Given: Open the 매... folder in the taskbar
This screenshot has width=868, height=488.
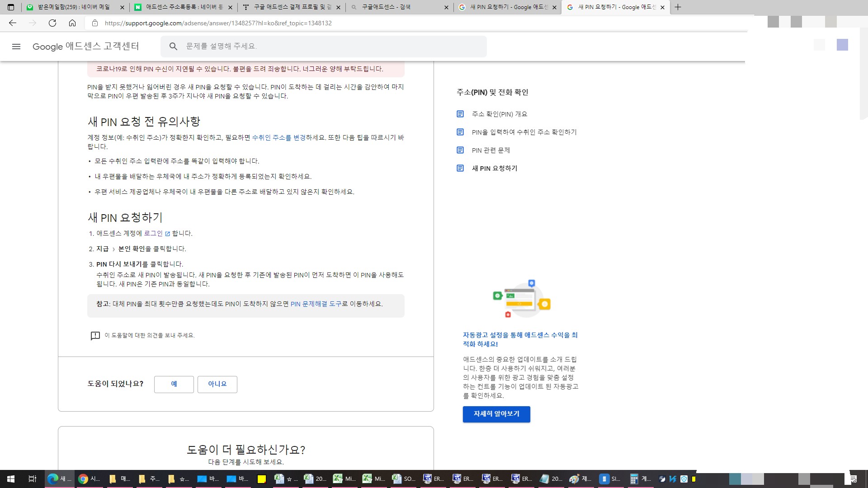Looking at the screenshot, I should tap(119, 479).
